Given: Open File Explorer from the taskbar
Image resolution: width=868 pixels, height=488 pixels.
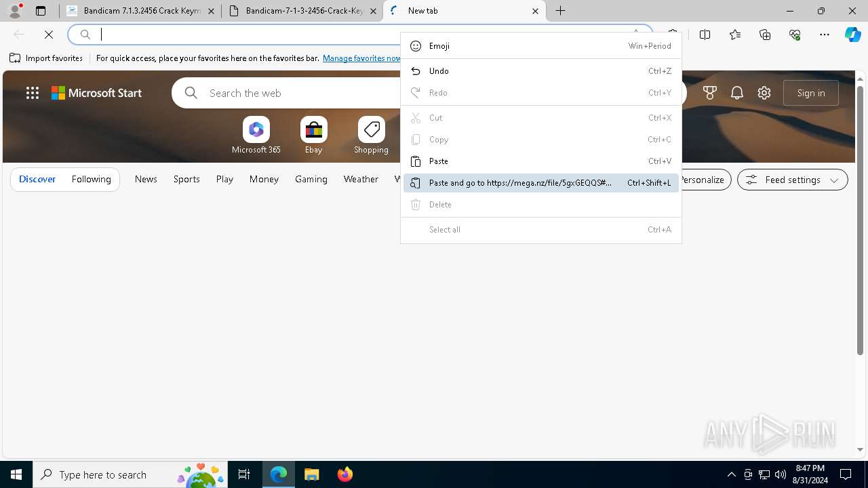Looking at the screenshot, I should pos(311,474).
